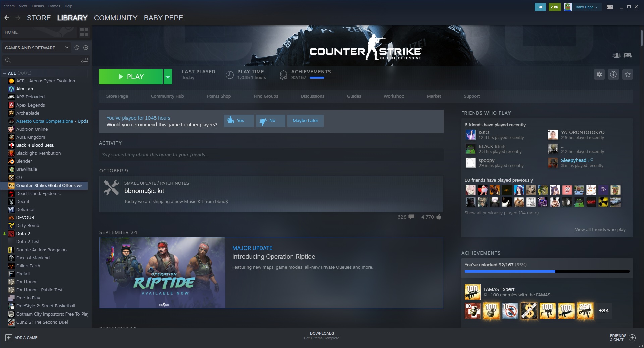The height and width of the screenshot is (348, 644).
Task: Open the Steam menu
Action: point(9,6)
